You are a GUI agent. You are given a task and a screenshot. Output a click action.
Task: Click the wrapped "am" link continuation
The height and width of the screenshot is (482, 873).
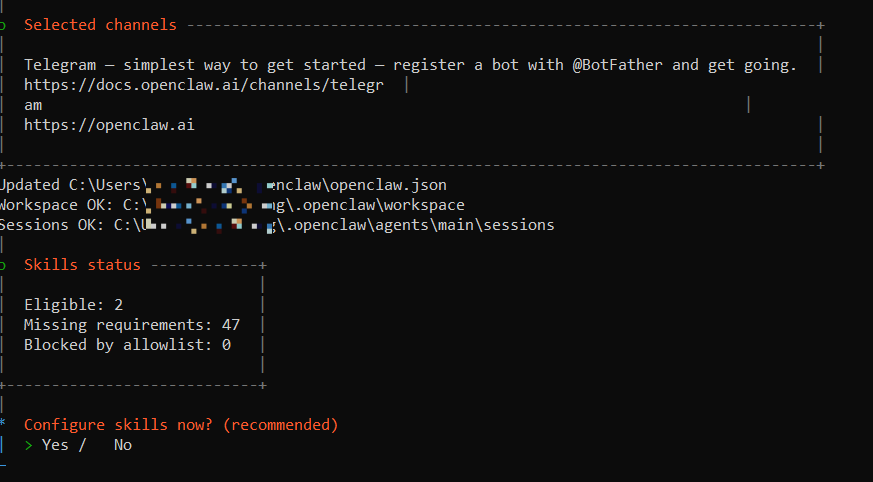pos(33,105)
